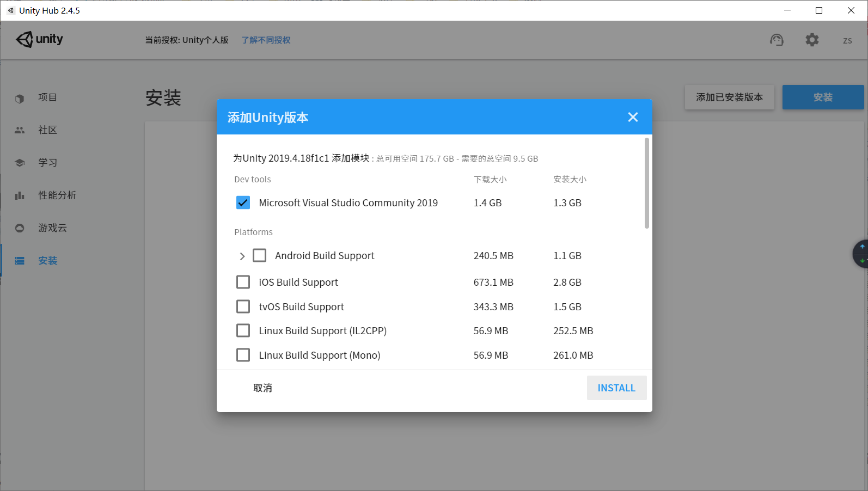Image resolution: width=868 pixels, height=491 pixels.
Task: Click the 673.1 MB download size value
Action: pyautogui.click(x=493, y=282)
